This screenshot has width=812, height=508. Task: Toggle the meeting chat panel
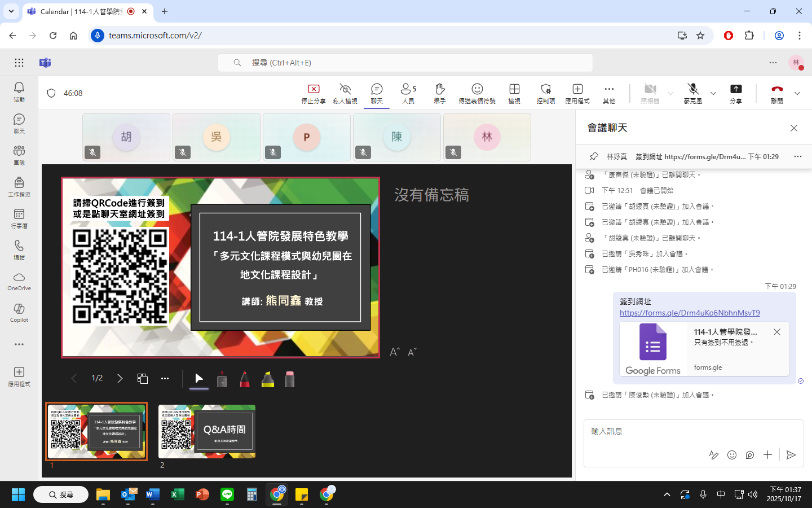[x=377, y=93]
